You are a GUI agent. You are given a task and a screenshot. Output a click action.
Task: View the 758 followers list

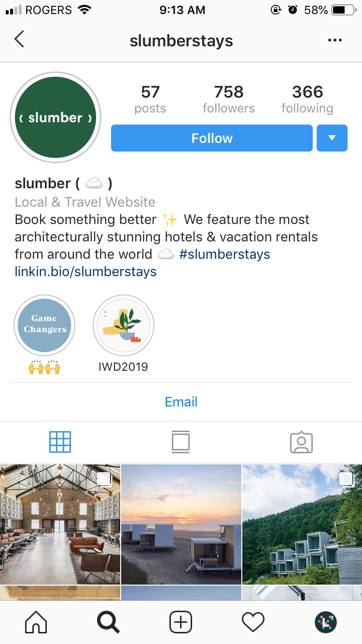229,99
